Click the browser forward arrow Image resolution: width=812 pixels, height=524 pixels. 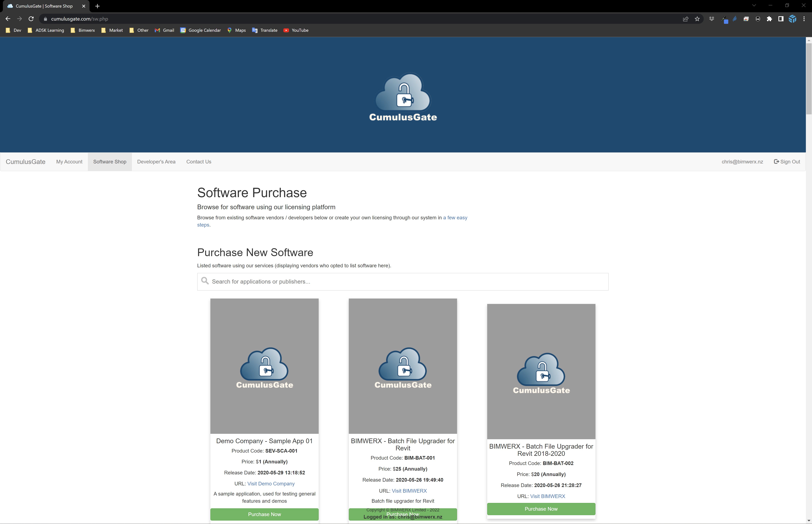point(19,19)
